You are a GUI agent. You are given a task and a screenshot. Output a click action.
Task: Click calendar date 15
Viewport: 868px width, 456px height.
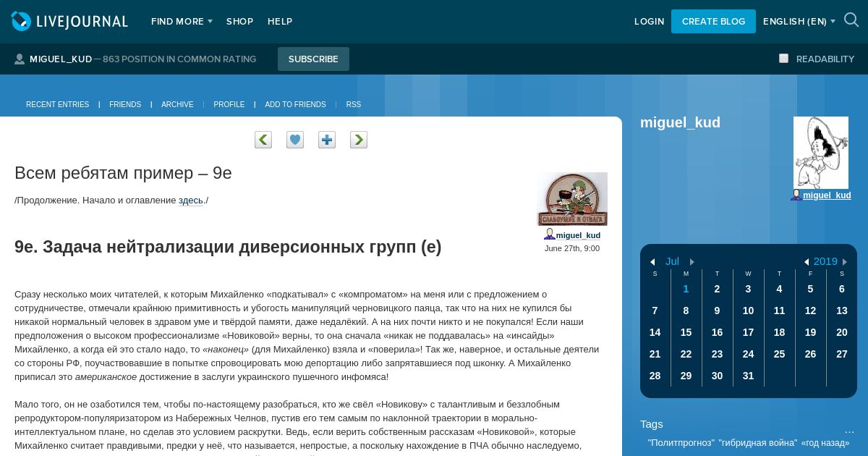[x=686, y=332]
